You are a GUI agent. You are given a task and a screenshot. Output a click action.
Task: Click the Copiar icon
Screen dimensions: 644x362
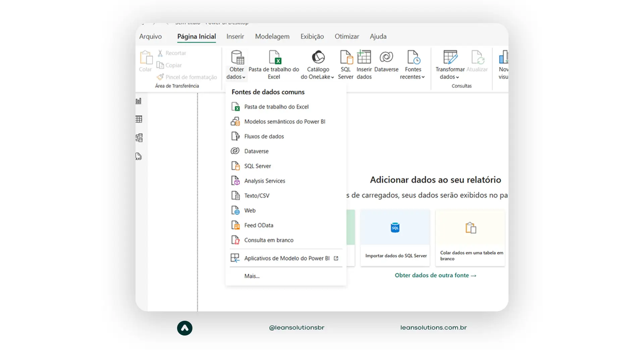tap(160, 65)
